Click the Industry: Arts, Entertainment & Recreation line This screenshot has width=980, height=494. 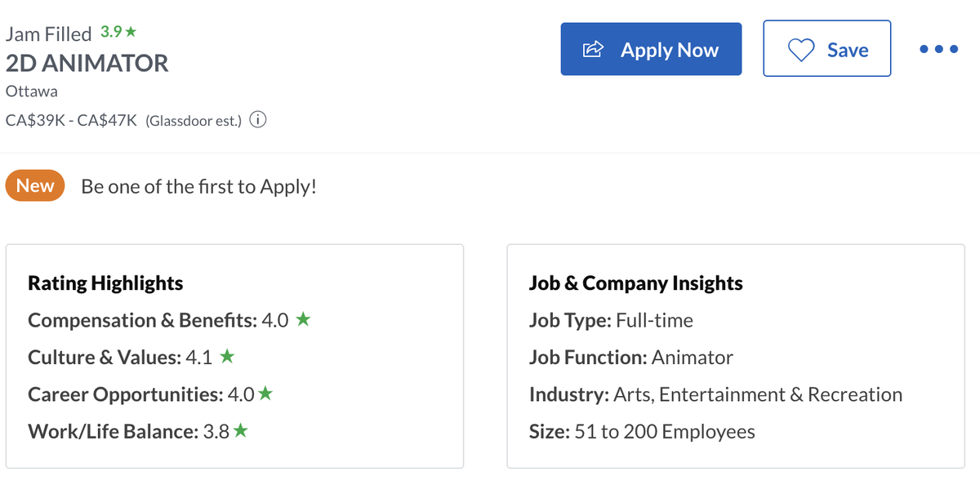tap(715, 394)
